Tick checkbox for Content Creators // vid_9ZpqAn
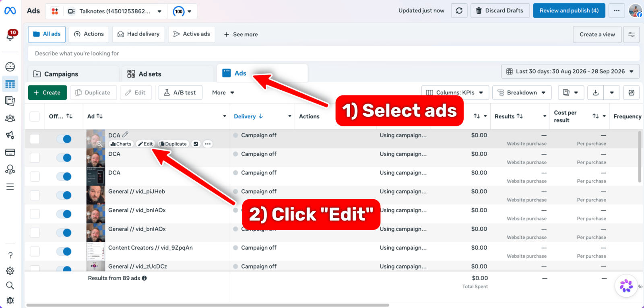Image resolution: width=644 pixels, height=308 pixels. tap(35, 252)
